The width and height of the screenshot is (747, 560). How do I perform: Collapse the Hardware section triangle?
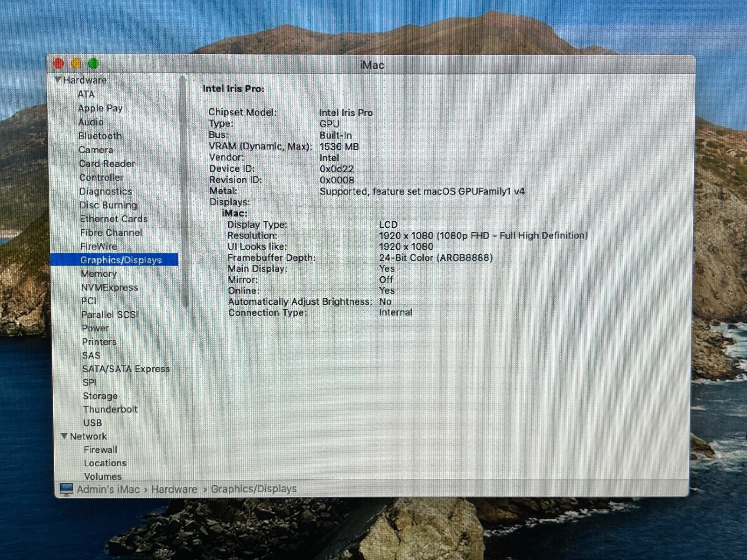[58, 80]
